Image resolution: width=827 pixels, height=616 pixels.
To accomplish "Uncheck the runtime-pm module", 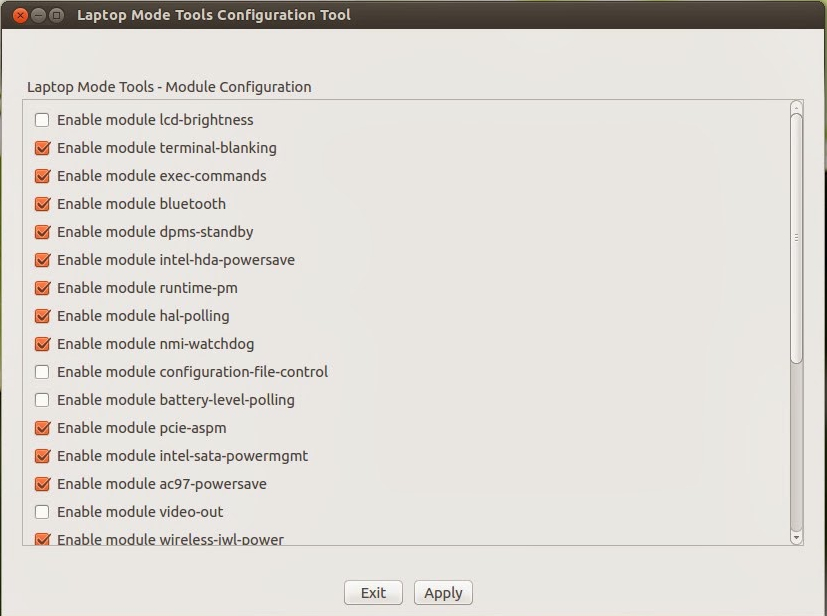I will (42, 288).
